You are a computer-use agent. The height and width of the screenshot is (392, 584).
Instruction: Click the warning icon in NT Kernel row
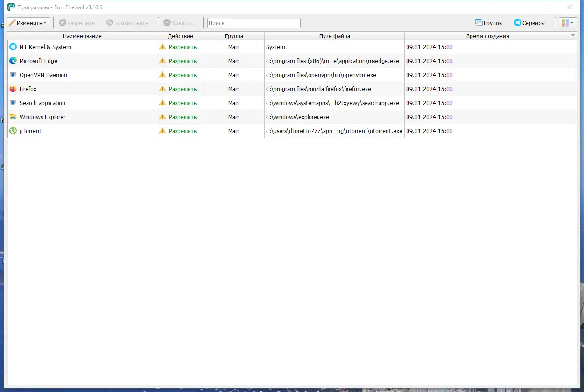pyautogui.click(x=162, y=47)
